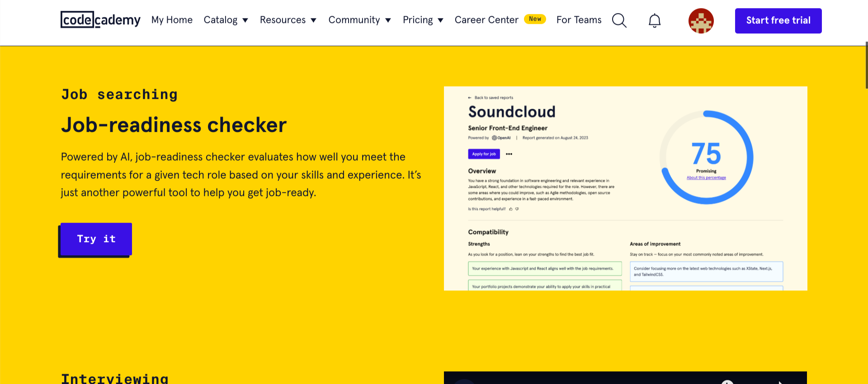Click the back arrow to saved reports
The width and height of the screenshot is (868, 384).
pos(470,98)
